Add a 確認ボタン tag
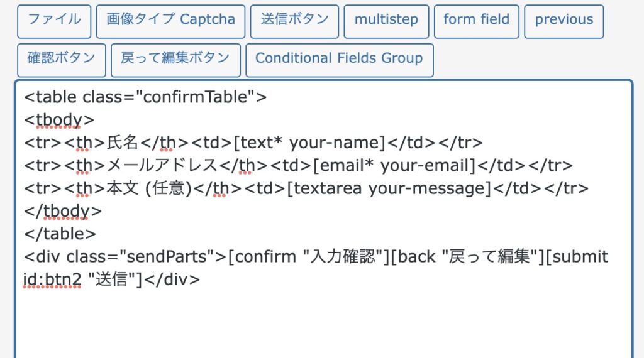This screenshot has width=644, height=358. pyautogui.click(x=61, y=59)
